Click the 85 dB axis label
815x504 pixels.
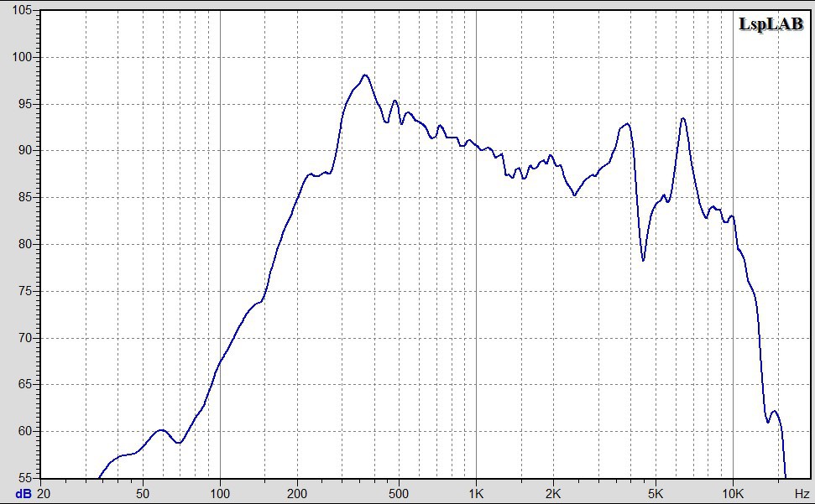(24, 197)
